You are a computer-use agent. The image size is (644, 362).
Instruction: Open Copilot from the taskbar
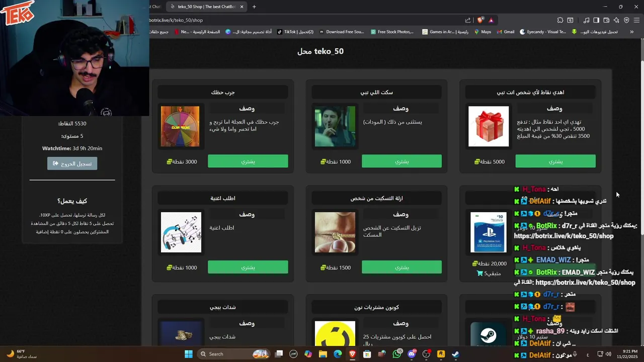308,354
